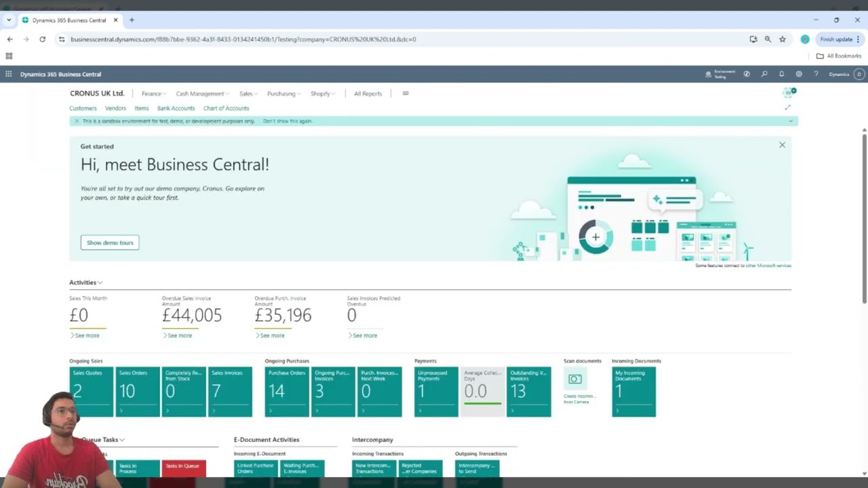
Task: Open the Dynamics 365 app launcher waffle
Action: pyautogui.click(x=8, y=74)
